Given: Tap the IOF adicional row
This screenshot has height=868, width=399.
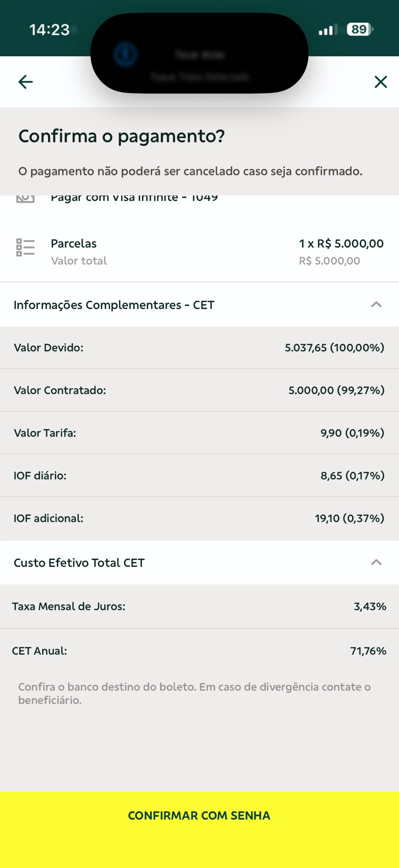Looking at the screenshot, I should click(199, 518).
